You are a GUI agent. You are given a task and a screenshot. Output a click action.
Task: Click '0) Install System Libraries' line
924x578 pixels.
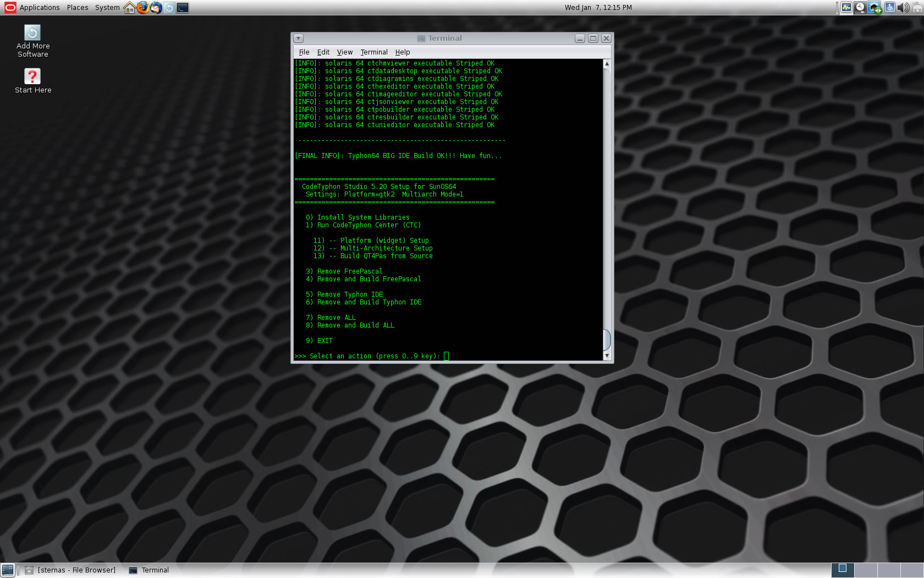click(358, 217)
